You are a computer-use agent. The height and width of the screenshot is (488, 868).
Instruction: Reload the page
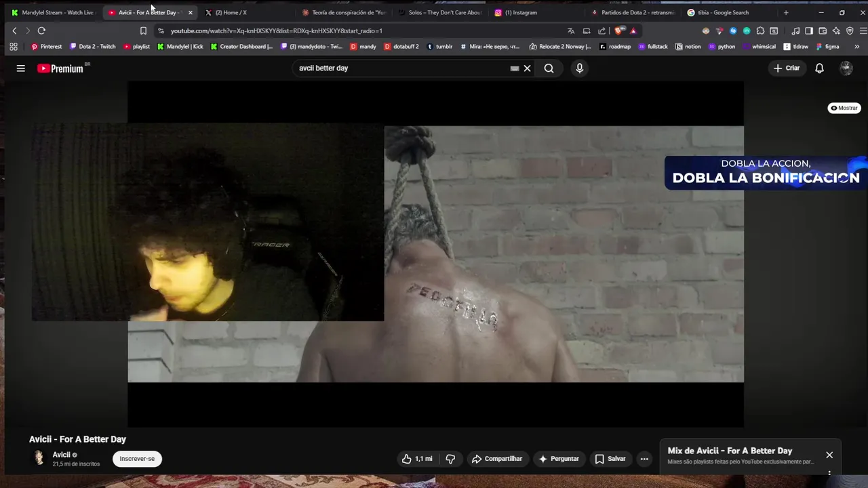click(41, 30)
